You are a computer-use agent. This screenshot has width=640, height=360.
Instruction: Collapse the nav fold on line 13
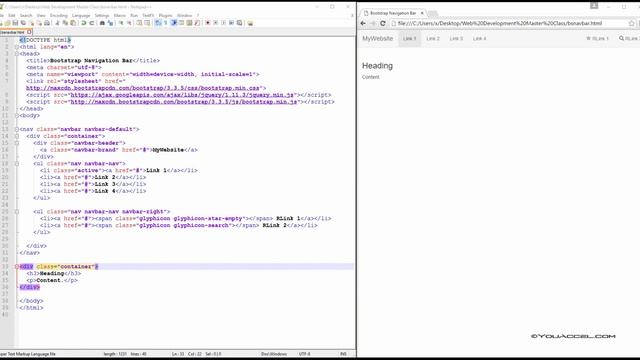click(x=17, y=129)
